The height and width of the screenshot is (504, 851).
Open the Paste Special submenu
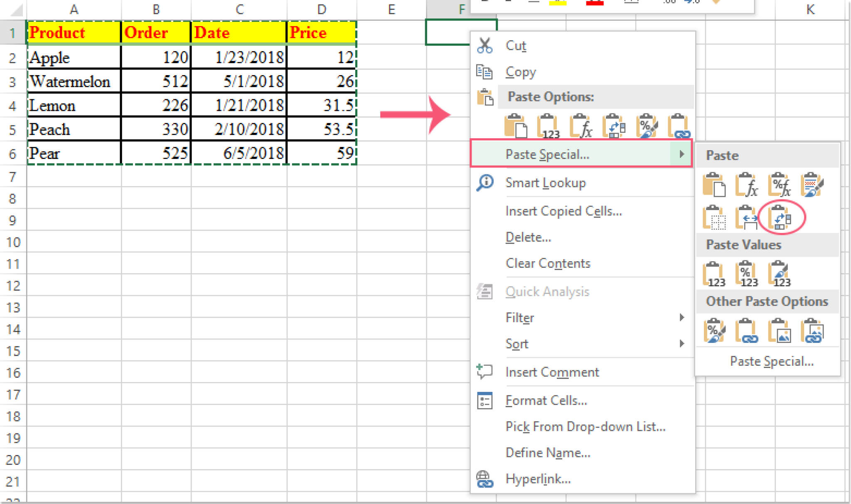tap(582, 154)
